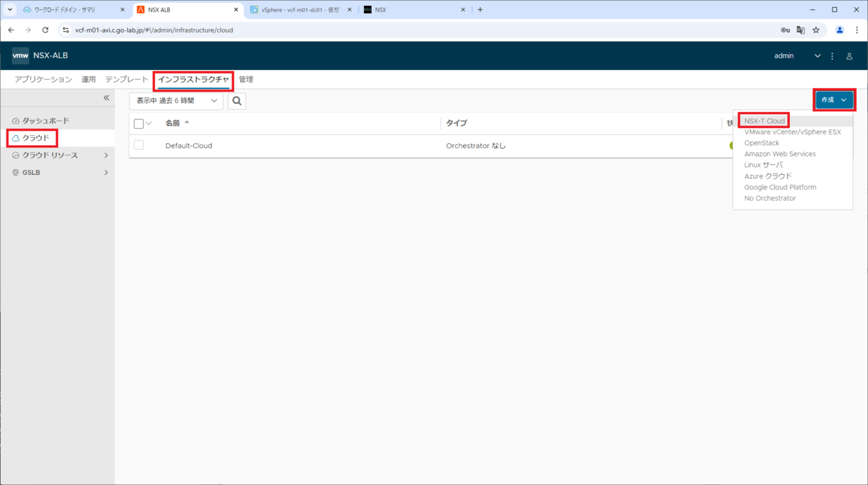Close the vSphere tab
868x485 pixels.
coord(349,9)
